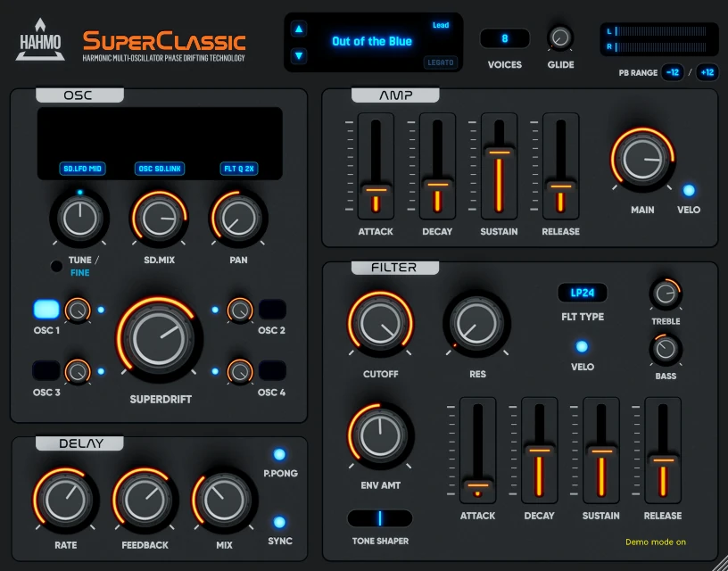Toggle the SD.LFO MID button
Image resolution: width=728 pixels, height=571 pixels.
point(82,169)
